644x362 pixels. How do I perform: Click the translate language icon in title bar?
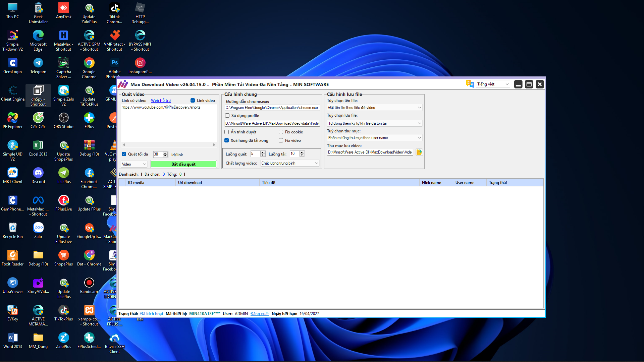click(470, 84)
